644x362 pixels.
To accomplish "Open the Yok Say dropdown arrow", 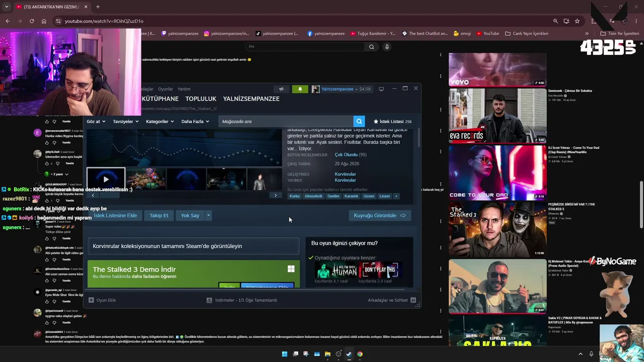I will point(208,215).
